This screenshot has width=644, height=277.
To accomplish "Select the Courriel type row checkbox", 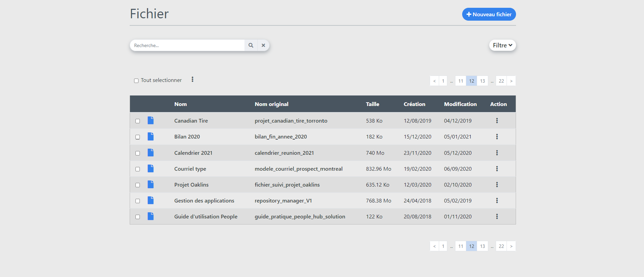I will tap(137, 169).
